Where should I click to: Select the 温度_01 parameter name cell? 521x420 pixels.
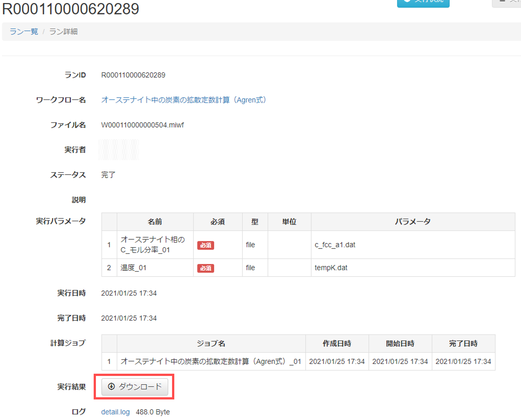pyautogui.click(x=134, y=268)
